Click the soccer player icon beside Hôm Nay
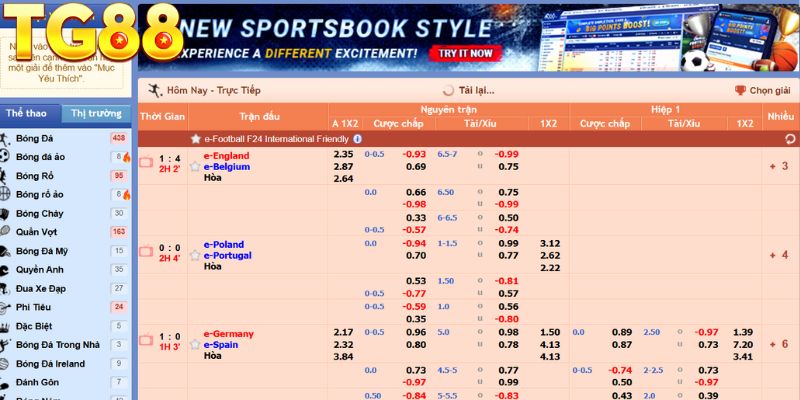The image size is (800, 400). 155,90
